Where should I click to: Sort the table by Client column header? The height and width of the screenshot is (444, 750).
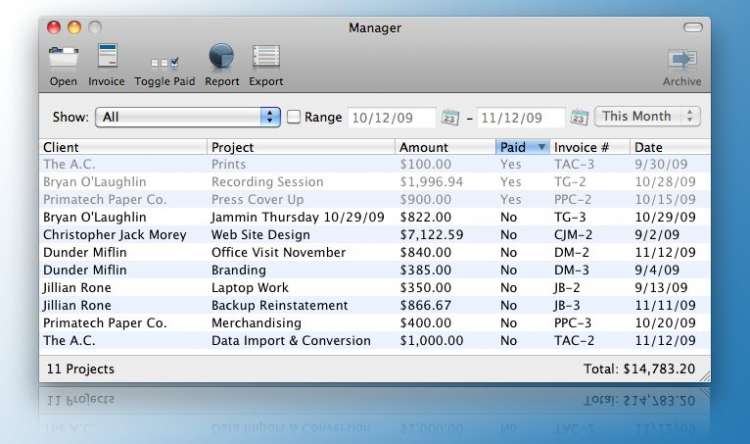click(123, 147)
